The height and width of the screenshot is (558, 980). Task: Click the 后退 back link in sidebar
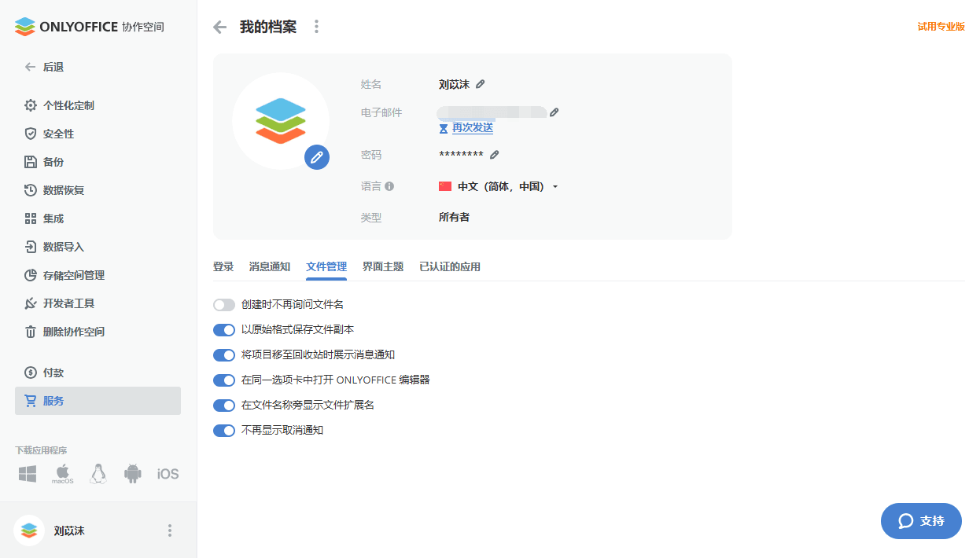click(x=44, y=67)
